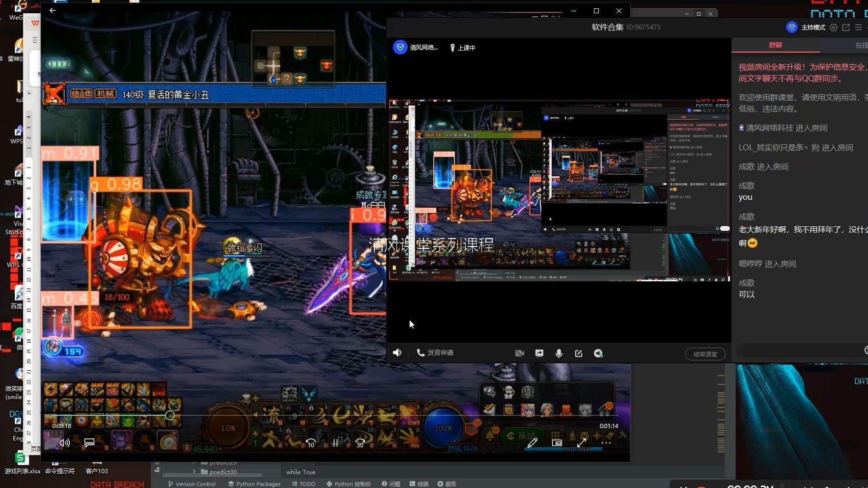Click the system audio sharing speaker icon
The width and height of the screenshot is (868, 488).
point(598,353)
